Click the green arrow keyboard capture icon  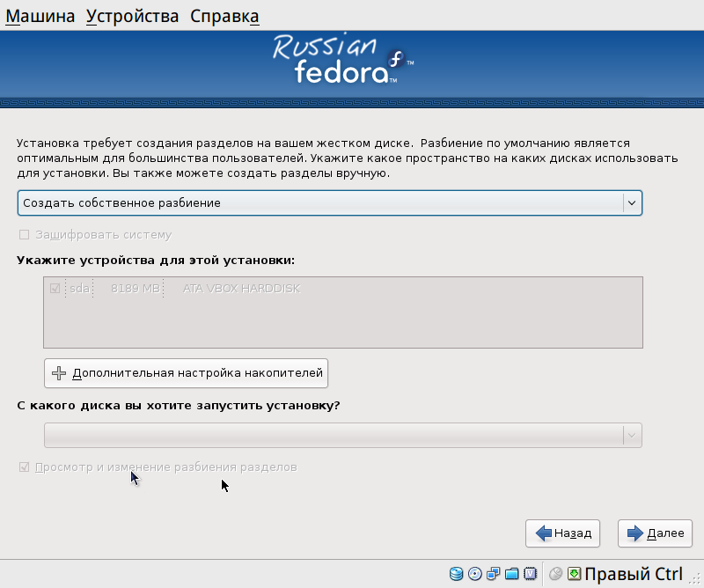575,574
